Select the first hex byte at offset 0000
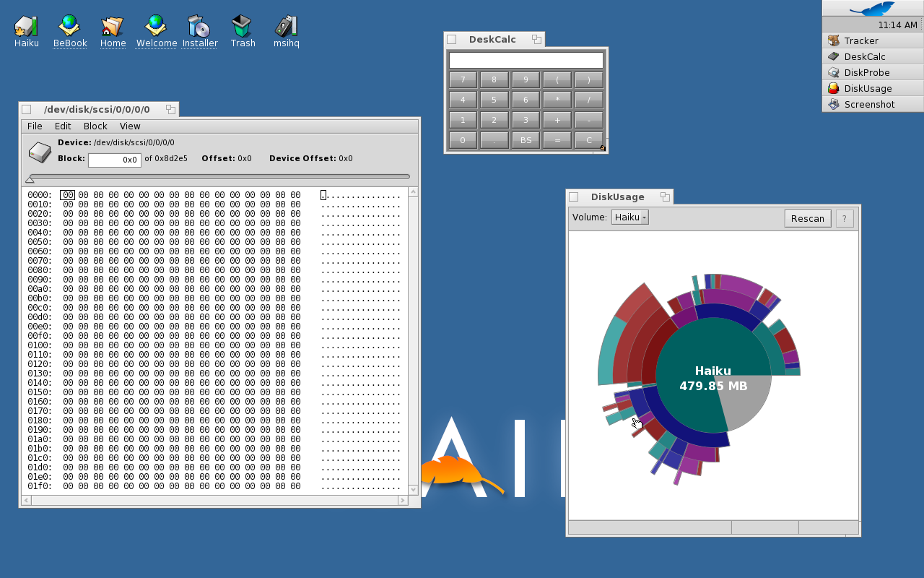The height and width of the screenshot is (578, 924). point(68,195)
